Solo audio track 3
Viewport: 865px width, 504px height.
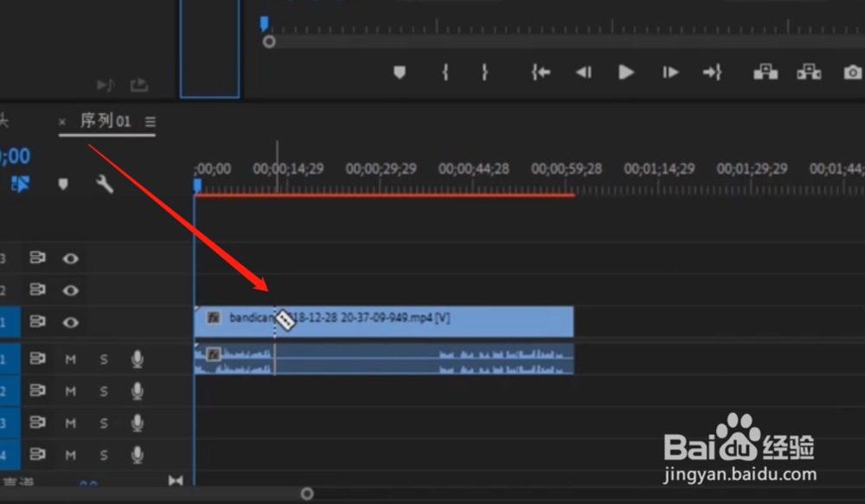point(104,424)
